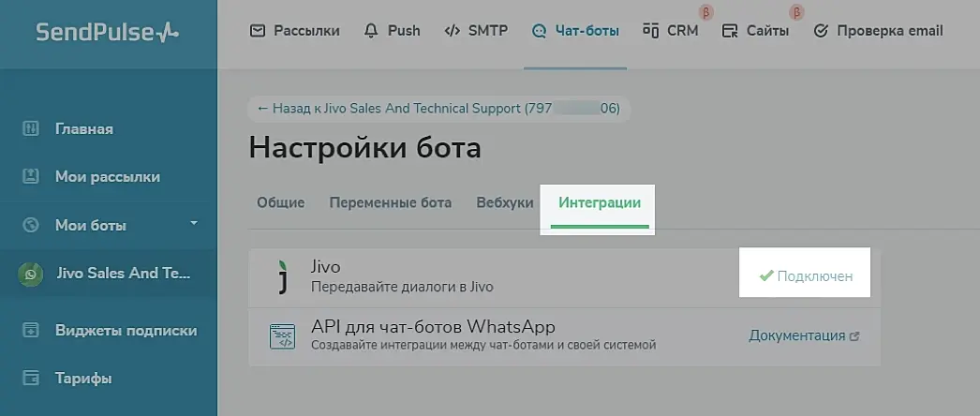This screenshot has width=980, height=416.
Task: Open Тарифы in the sidebar
Action: pyautogui.click(x=83, y=379)
